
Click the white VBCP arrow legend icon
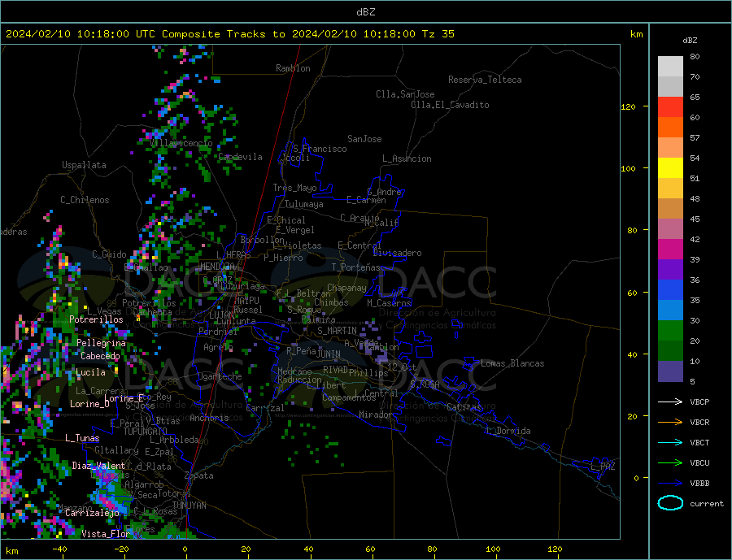(x=670, y=402)
